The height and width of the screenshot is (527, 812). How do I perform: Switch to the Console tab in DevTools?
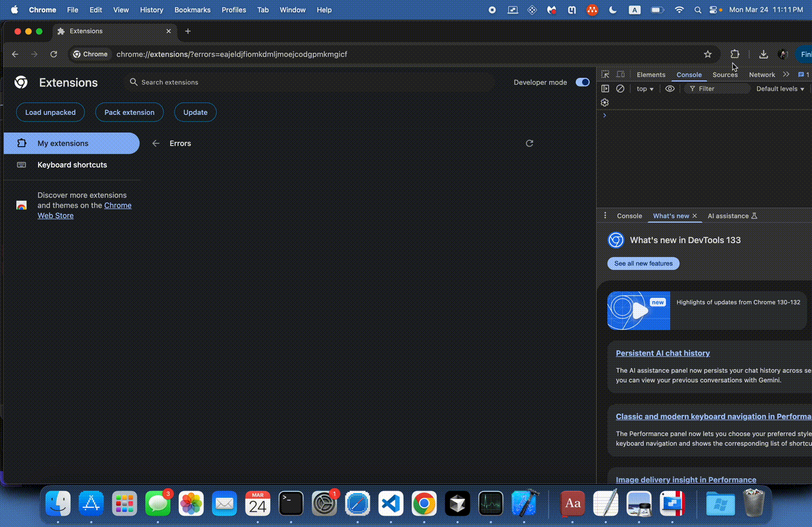tap(689, 75)
